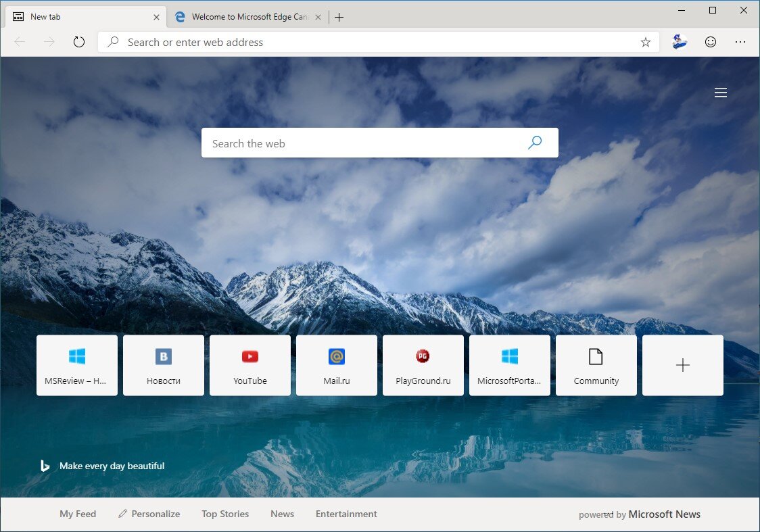Open the Community quick link tile

tap(596, 365)
